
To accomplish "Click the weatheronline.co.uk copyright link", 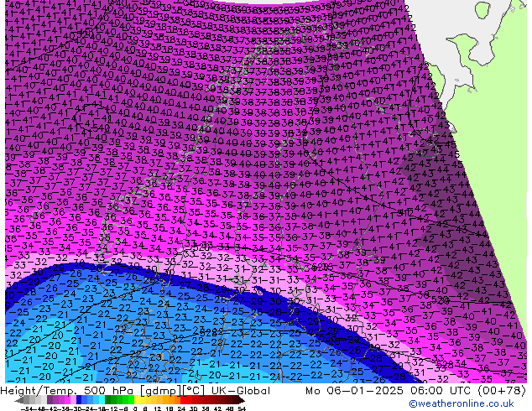I will pyautogui.click(x=461, y=403).
